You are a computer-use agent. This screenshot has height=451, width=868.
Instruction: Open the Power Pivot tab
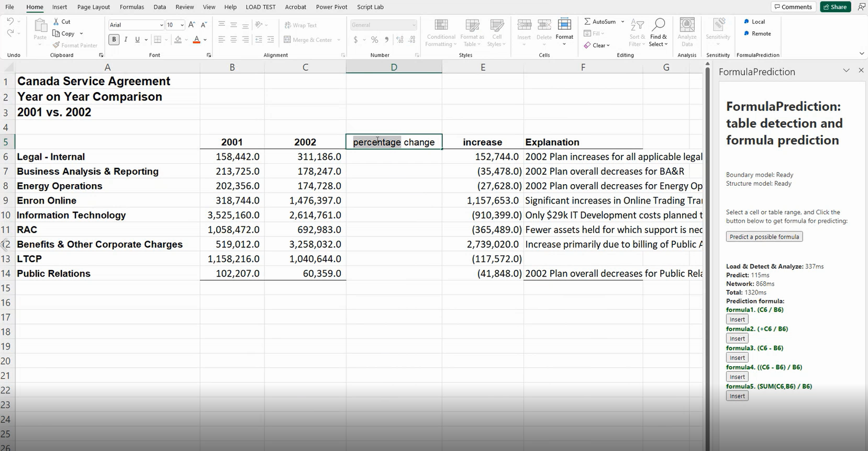331,7
